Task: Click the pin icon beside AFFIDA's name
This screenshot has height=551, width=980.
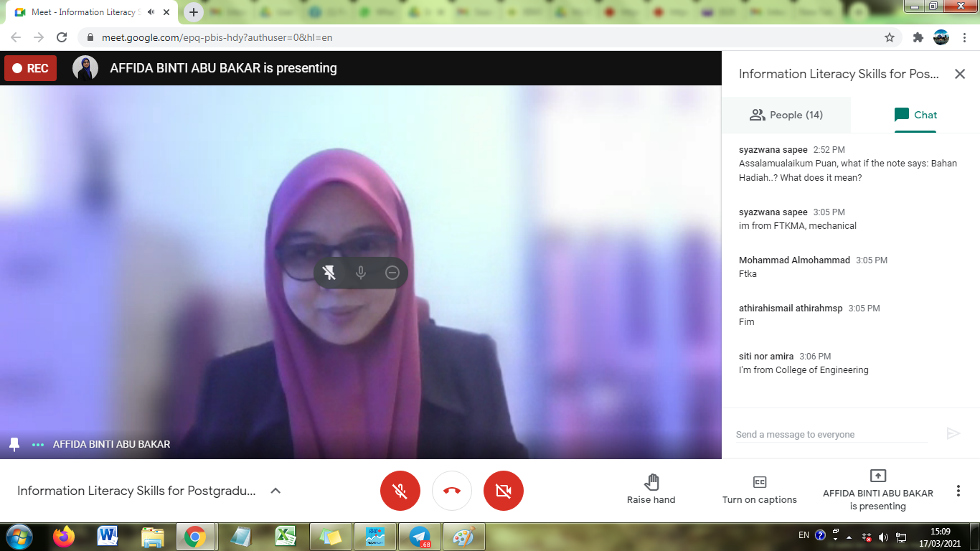Action: (x=14, y=444)
